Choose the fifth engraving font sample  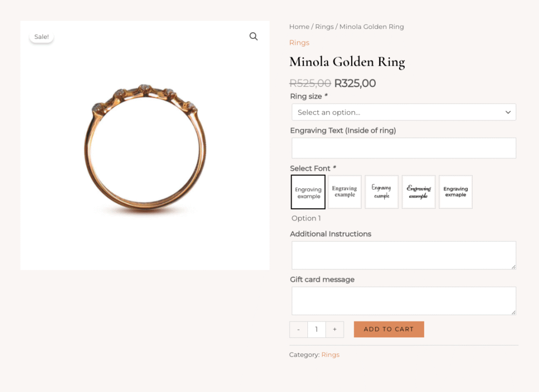455,192
